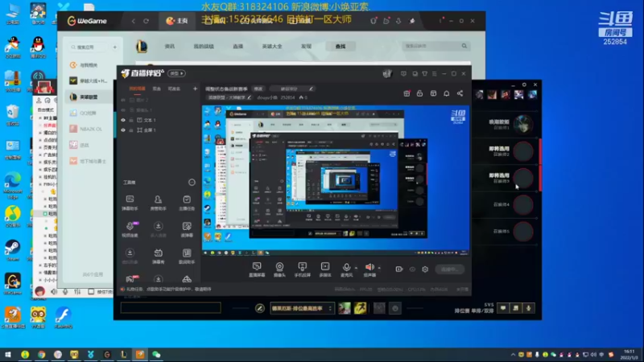The height and width of the screenshot is (362, 644).
Task: Hide the 全屏 1 source layer
Action: tap(123, 130)
